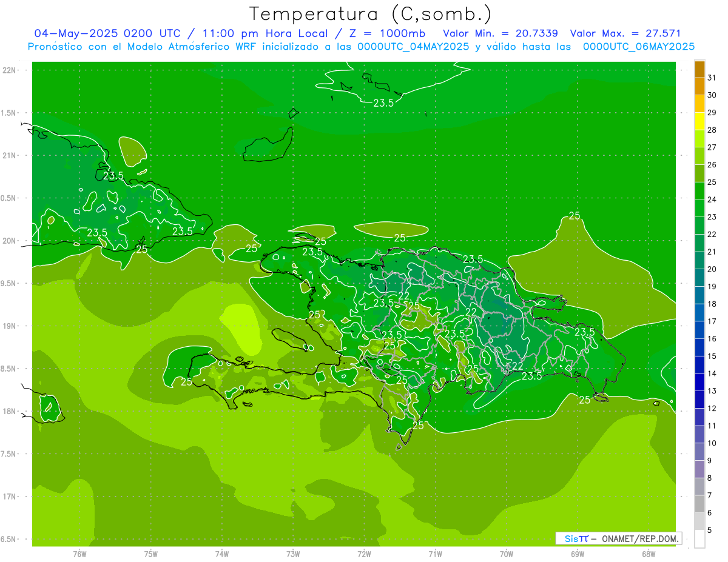The image size is (728, 562).
Task: Click the '75W' longitude label
Action: pos(151,554)
